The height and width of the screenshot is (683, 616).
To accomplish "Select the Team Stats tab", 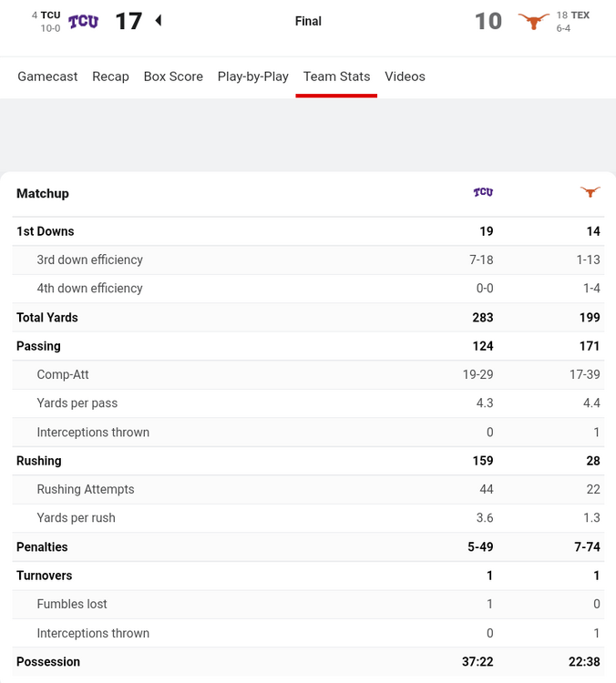I will 336,76.
